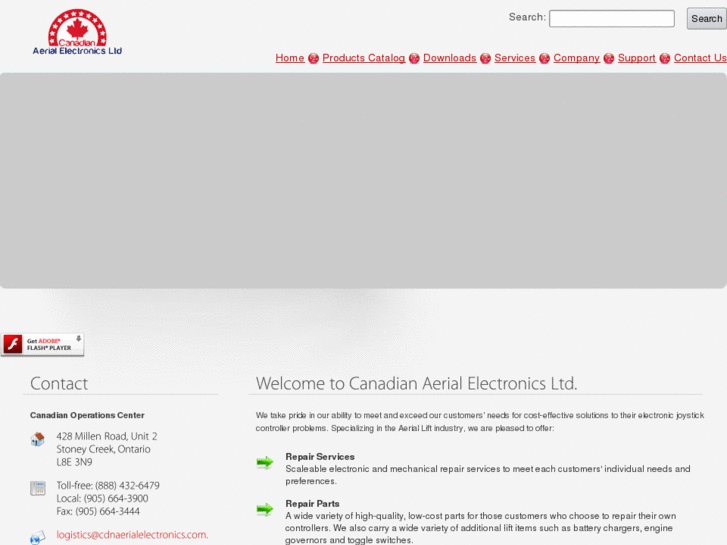Image resolution: width=727 pixels, height=545 pixels.
Task: Select the Fax: (905) 664-3444 line
Action: (98, 511)
